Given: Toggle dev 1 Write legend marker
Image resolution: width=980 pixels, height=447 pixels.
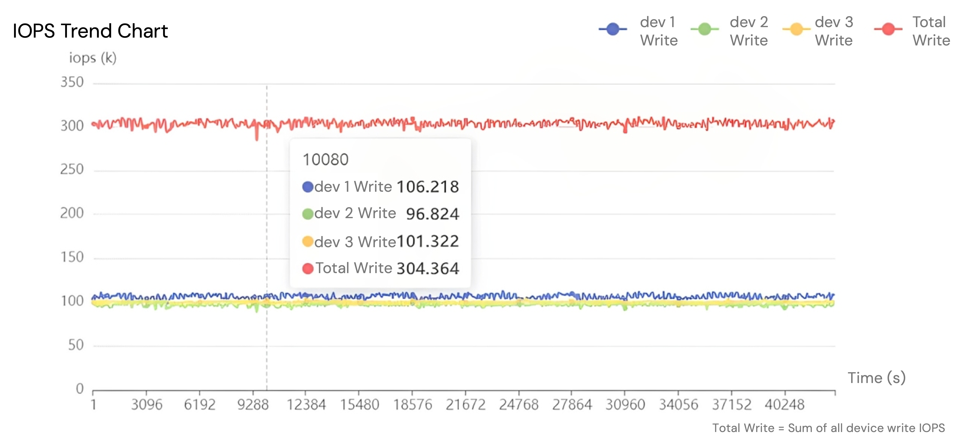Looking at the screenshot, I should [x=613, y=29].
